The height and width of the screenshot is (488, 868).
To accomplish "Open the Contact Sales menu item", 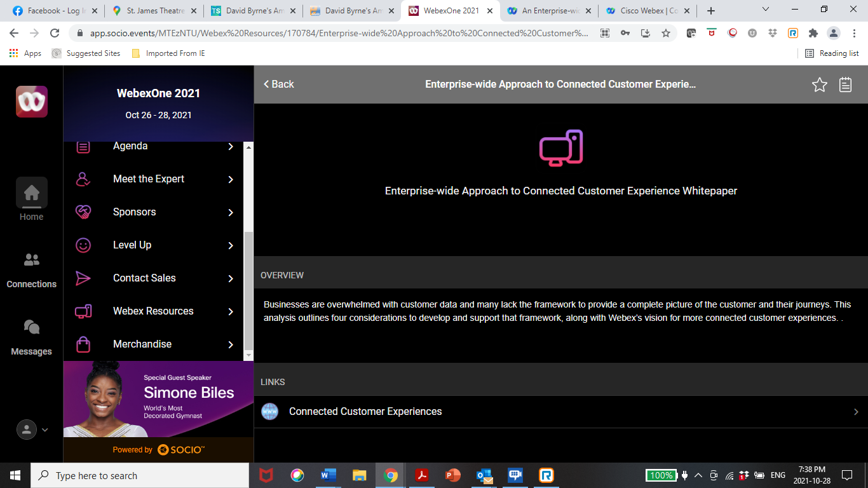I will tap(154, 278).
